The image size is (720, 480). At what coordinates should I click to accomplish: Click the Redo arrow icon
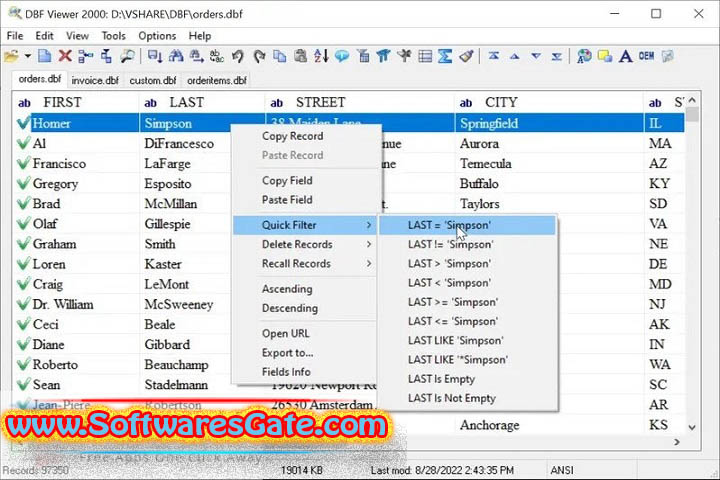pos(259,56)
